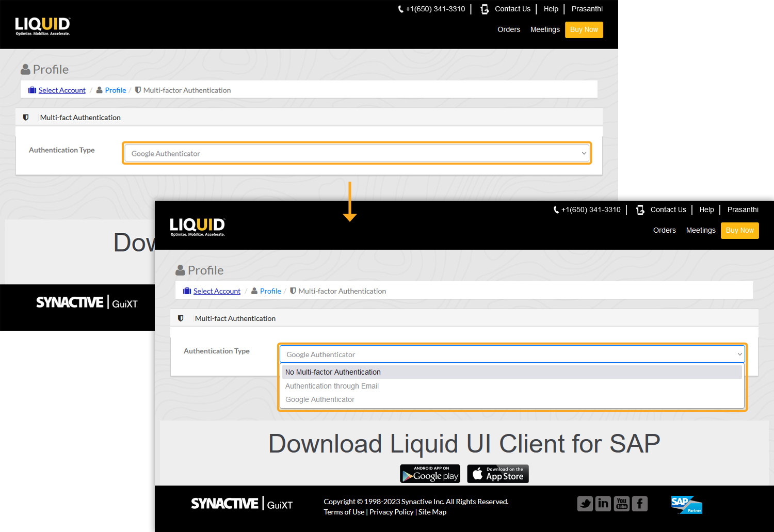The image size is (774, 532).
Task: Click Download Liquid UI Client for SAP heading
Action: pyautogui.click(x=464, y=444)
